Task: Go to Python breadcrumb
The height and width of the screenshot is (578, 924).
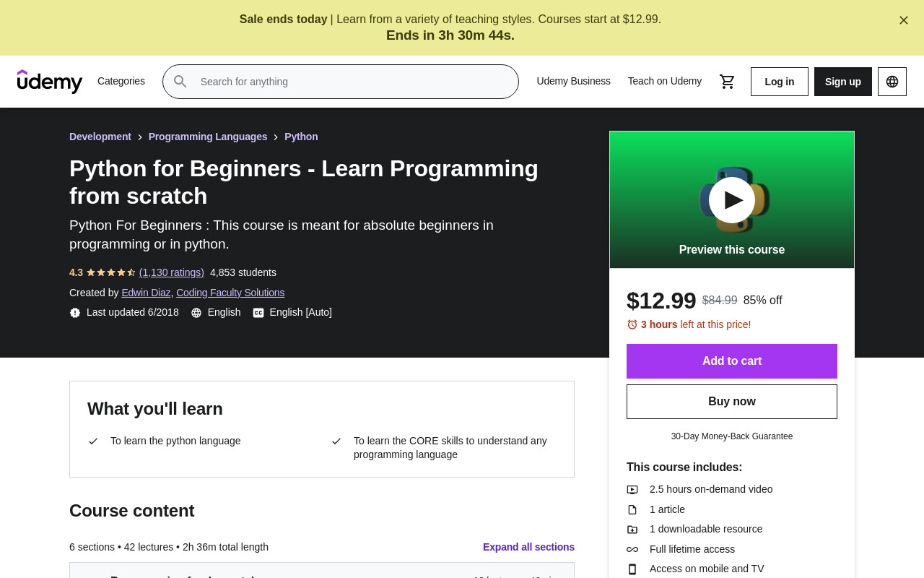Action: [x=301, y=137]
